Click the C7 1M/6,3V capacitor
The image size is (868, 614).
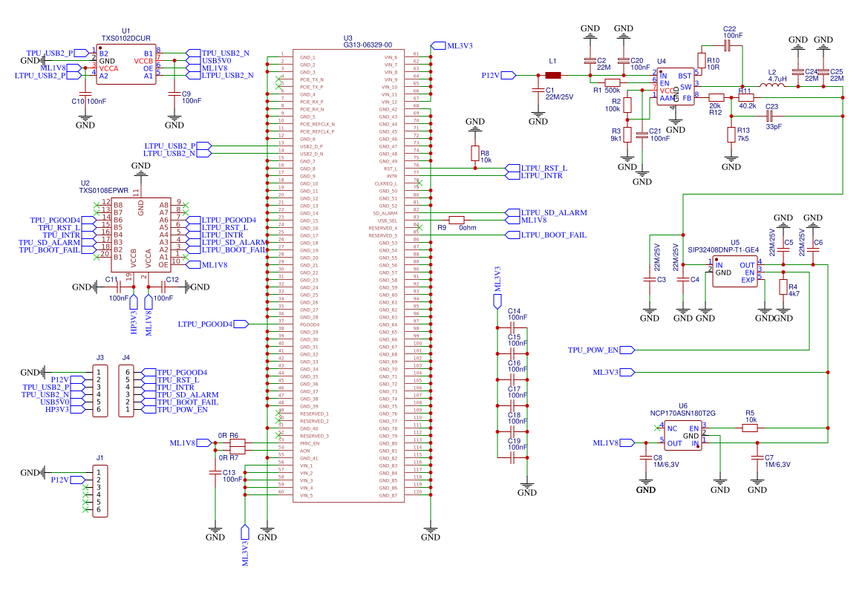757,457
